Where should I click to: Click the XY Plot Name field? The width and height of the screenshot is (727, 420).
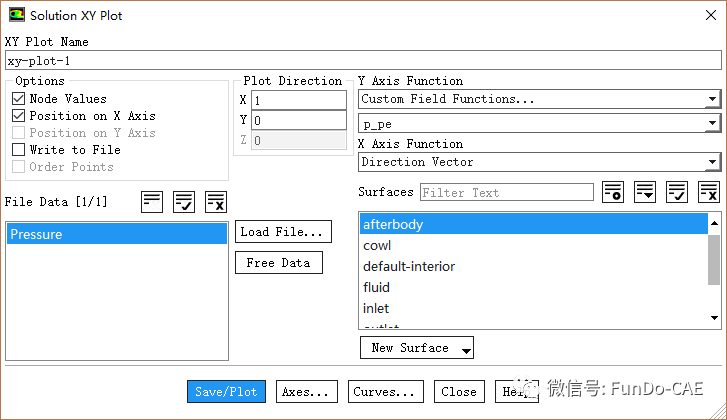pos(362,60)
